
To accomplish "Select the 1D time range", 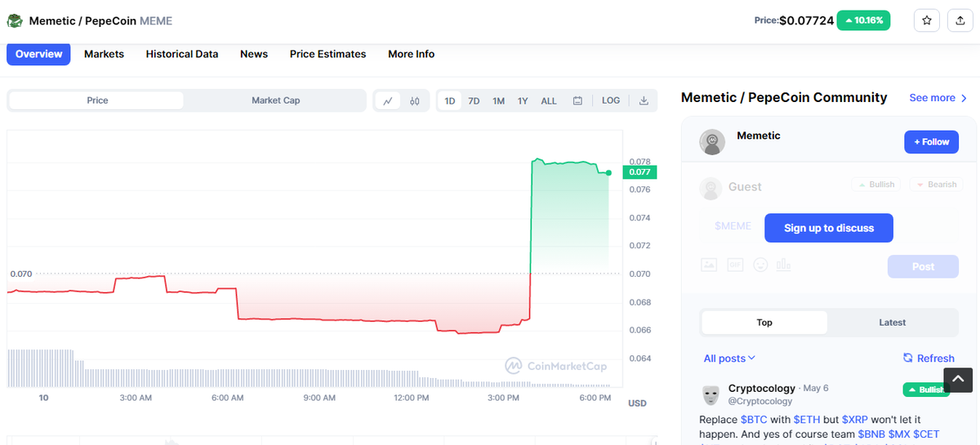I will coord(449,101).
